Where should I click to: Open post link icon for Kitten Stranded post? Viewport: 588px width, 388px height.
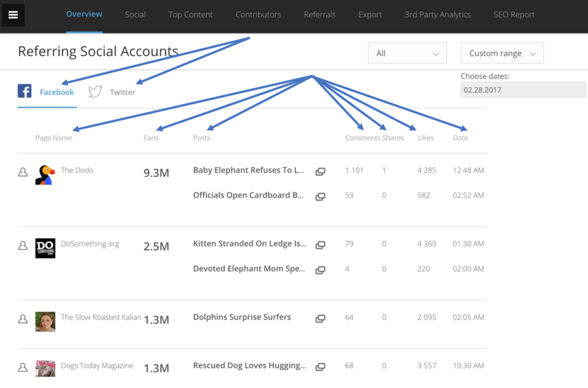[x=320, y=245]
